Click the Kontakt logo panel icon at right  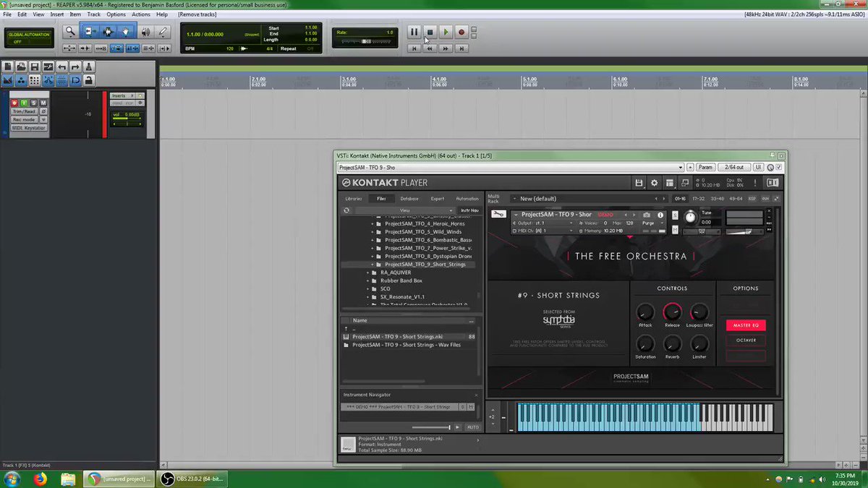[x=773, y=183]
